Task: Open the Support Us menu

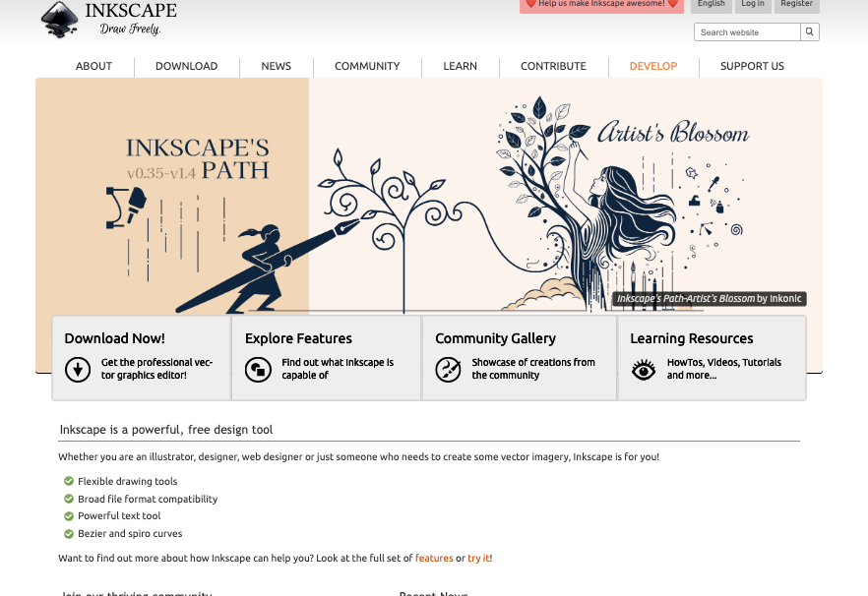Action: point(752,66)
